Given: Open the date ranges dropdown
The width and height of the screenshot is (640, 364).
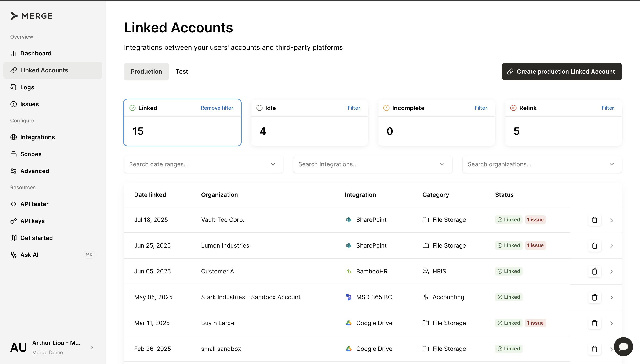Looking at the screenshot, I should pos(203,164).
